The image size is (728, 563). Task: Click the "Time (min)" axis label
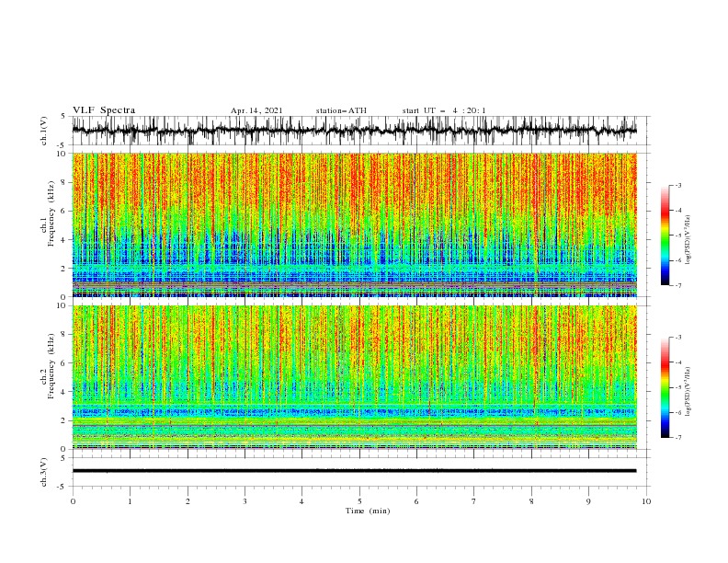pos(368,511)
